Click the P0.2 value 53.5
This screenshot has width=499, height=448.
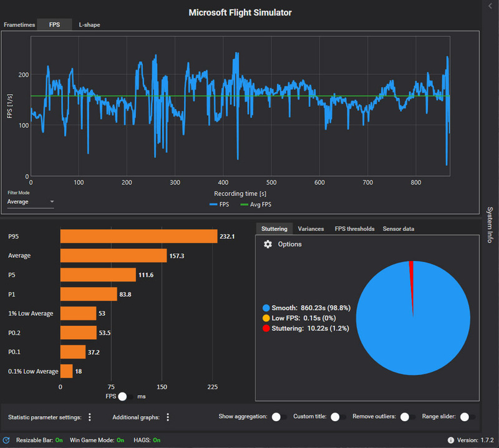pyautogui.click(x=105, y=333)
